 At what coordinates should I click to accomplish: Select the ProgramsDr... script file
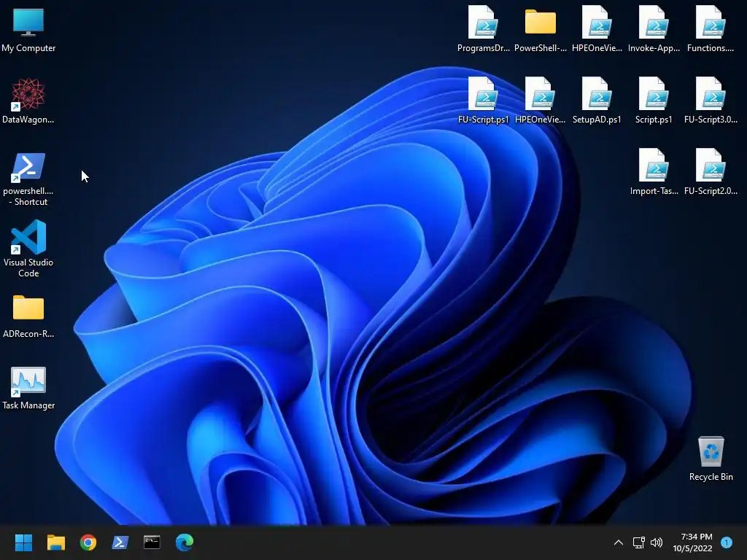click(x=483, y=28)
